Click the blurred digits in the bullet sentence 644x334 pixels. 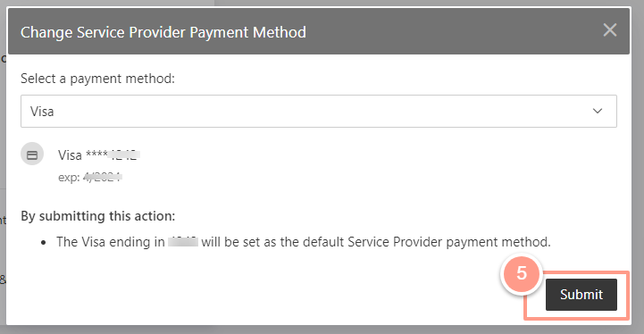pyautogui.click(x=183, y=241)
